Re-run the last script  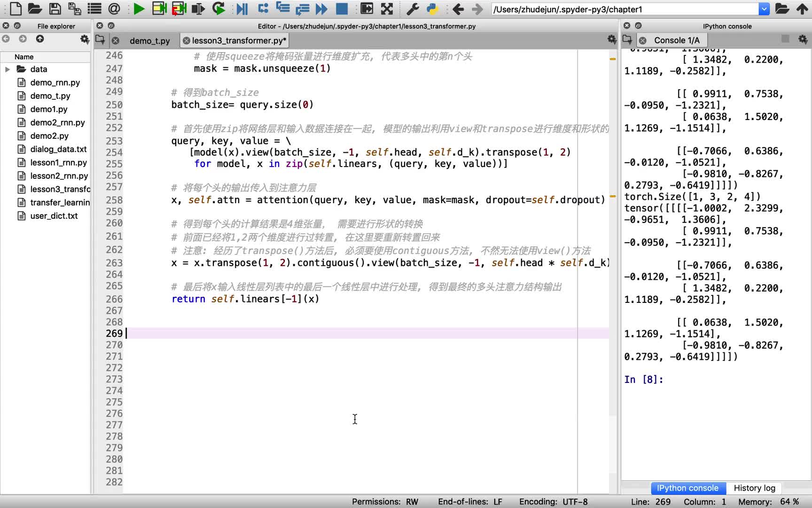click(x=219, y=8)
